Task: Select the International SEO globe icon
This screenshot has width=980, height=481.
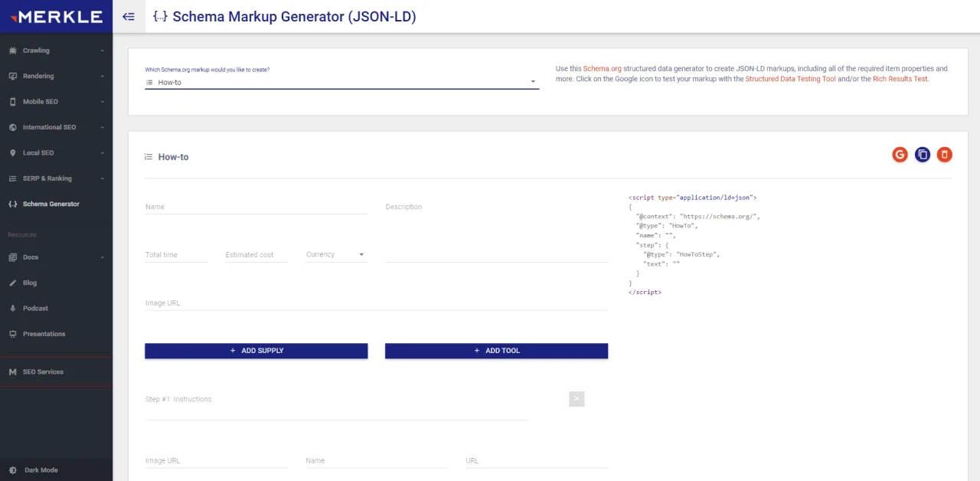Action: pyautogui.click(x=12, y=127)
